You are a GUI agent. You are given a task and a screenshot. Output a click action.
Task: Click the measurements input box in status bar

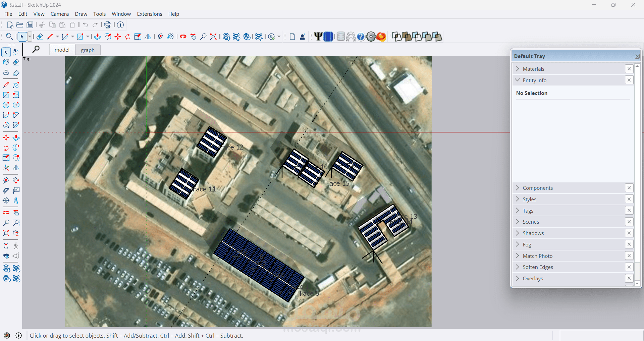pos(601,335)
